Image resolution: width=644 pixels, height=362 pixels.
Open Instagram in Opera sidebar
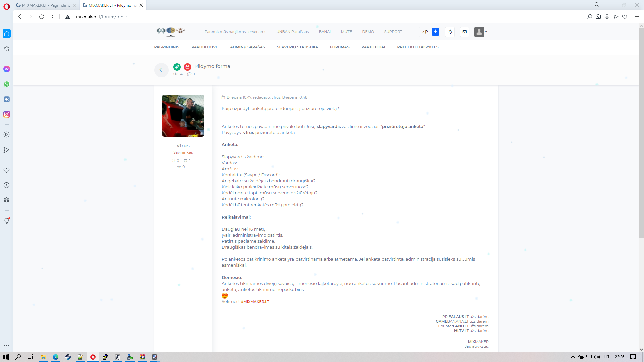(7, 114)
